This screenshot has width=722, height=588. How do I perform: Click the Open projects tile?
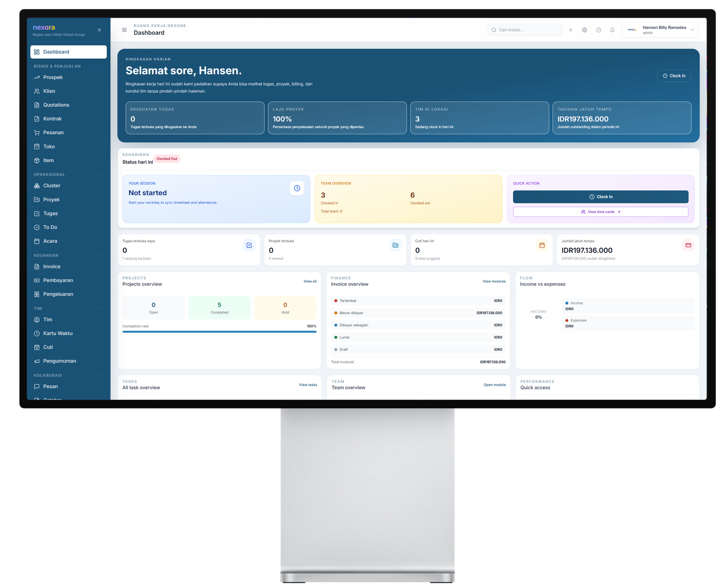[x=153, y=308]
